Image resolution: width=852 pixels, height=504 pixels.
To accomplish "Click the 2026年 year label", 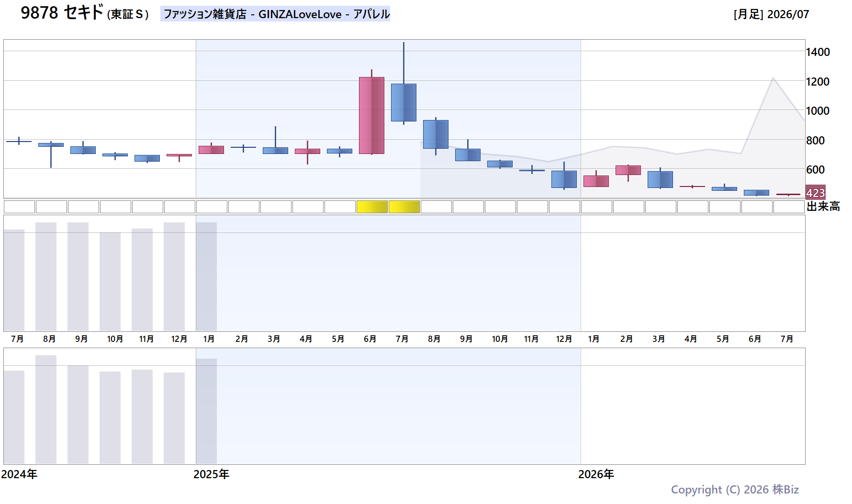I will tap(596, 474).
